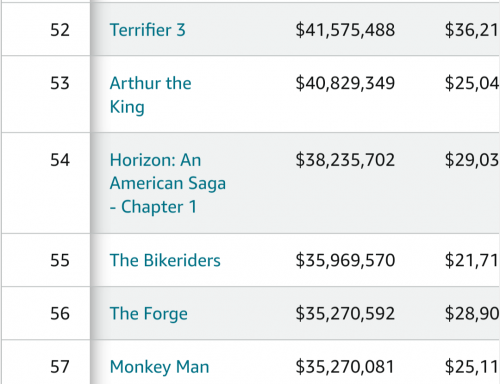Open the Monkey Man movie link
This screenshot has height=384, width=500.
point(159,367)
